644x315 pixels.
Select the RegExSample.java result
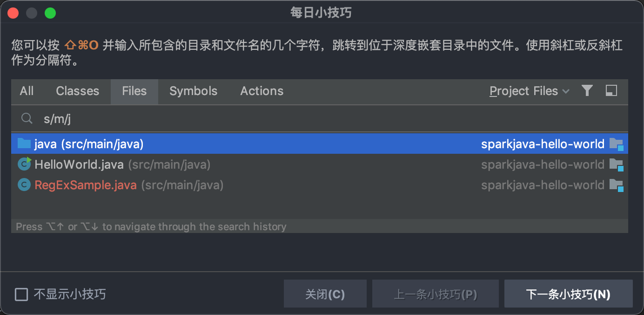pyautogui.click(x=86, y=185)
